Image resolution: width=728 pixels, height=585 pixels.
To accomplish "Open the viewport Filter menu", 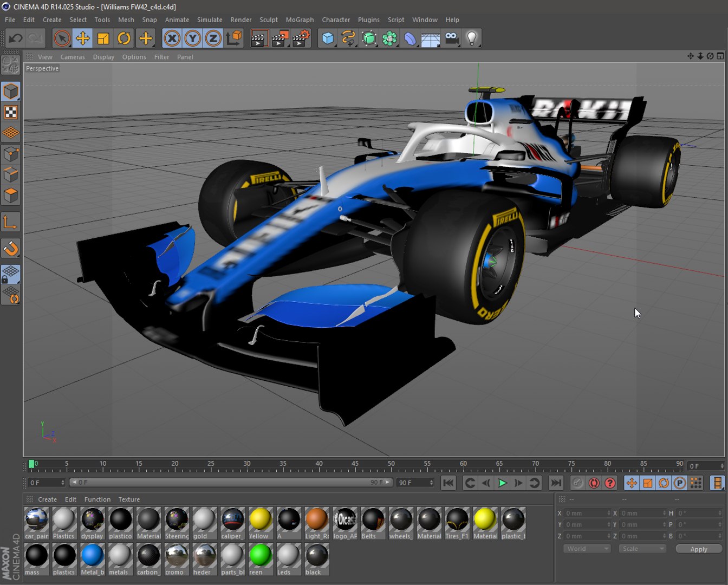I will click(x=161, y=57).
